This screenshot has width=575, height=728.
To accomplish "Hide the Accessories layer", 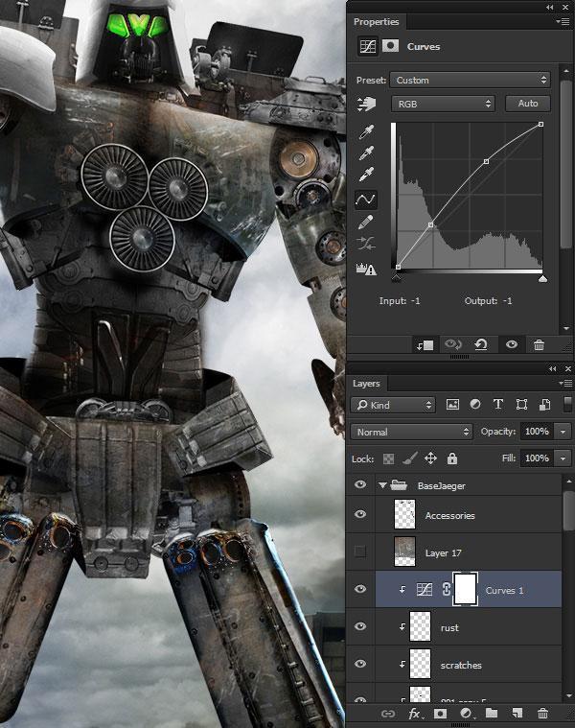I will coord(360,514).
